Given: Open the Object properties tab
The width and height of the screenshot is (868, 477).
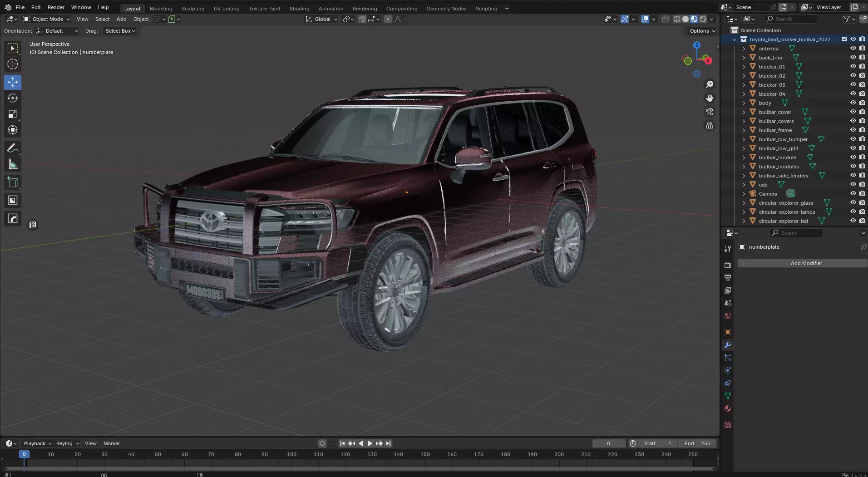Looking at the screenshot, I should 728,332.
